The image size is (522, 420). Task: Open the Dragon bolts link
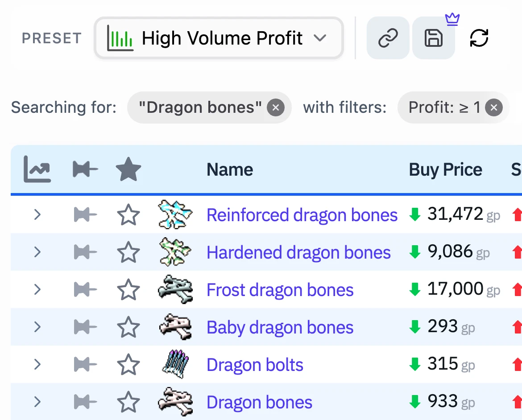coord(255,365)
